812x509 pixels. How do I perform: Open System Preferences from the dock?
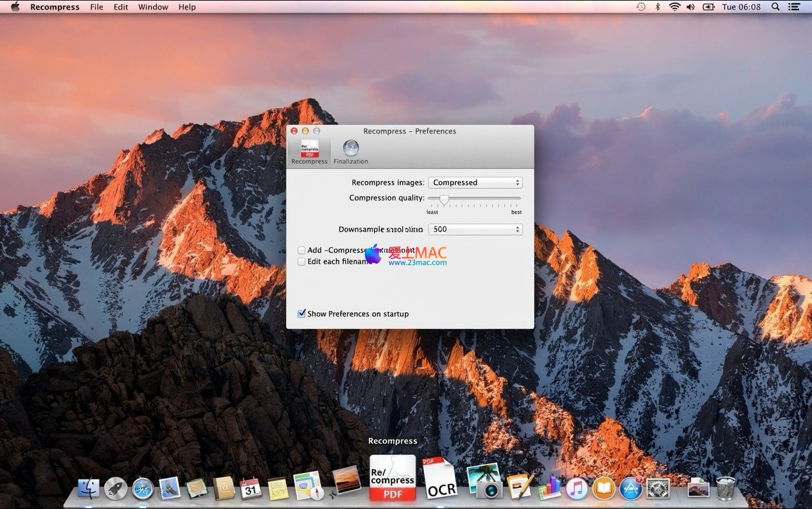[x=658, y=488]
